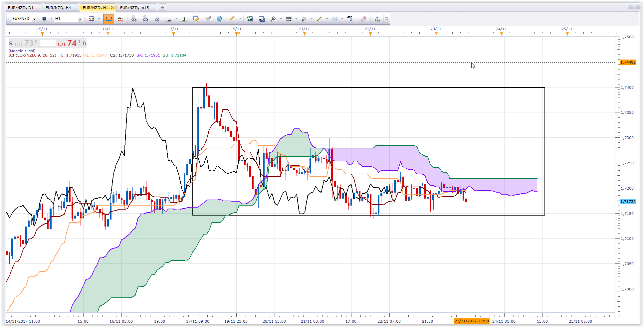Click the B buy button
Screen dimensions: 644x327
pyautogui.click(x=84, y=44)
